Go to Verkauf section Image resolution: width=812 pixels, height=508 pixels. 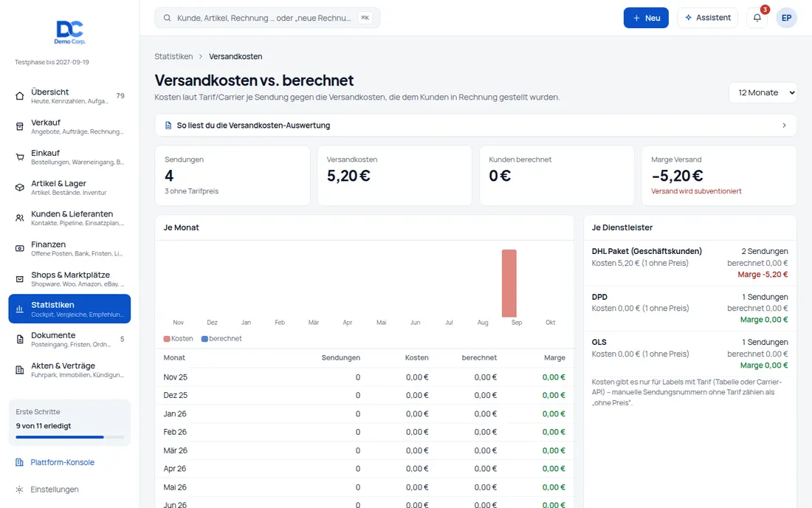69,126
